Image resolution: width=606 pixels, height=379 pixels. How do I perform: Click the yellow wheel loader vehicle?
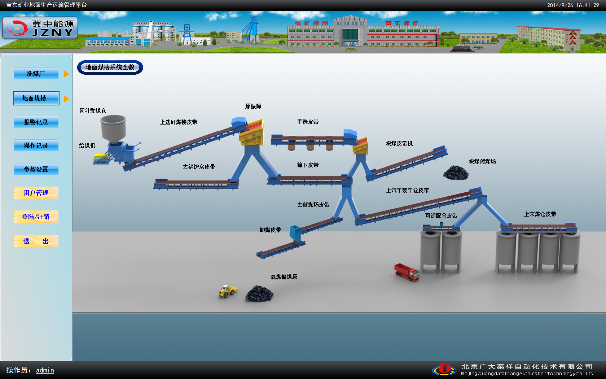tap(227, 291)
